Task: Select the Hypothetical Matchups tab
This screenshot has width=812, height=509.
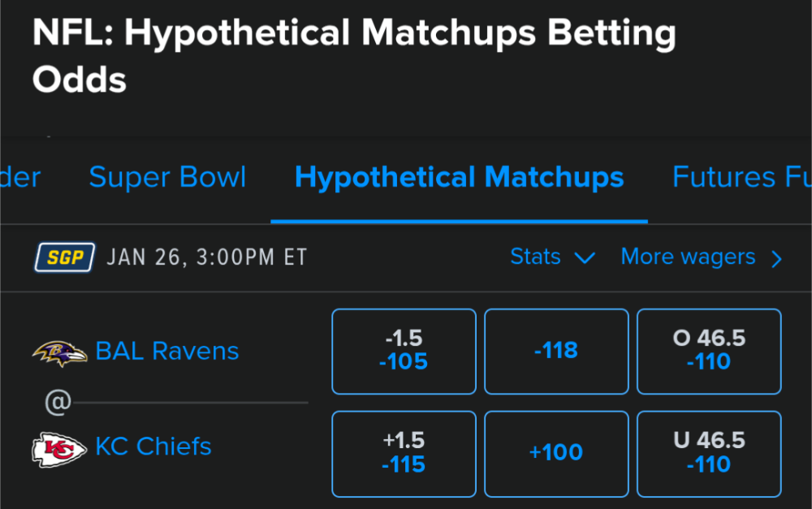Action: pos(460,177)
